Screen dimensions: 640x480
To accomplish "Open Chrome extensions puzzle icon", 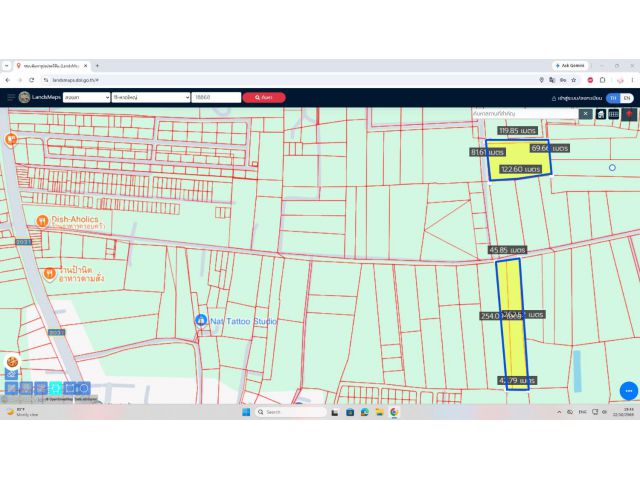I will pyautogui.click(x=602, y=80).
